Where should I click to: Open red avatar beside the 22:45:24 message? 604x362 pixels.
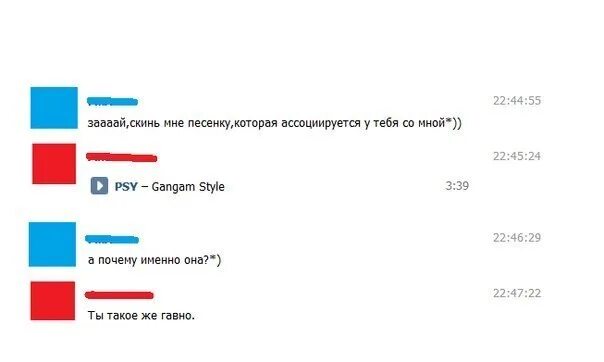54,164
